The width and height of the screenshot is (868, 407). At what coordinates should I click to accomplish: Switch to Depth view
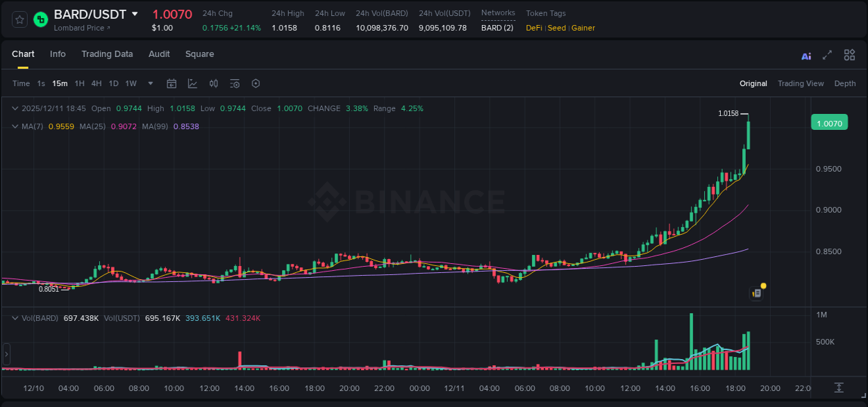click(845, 83)
